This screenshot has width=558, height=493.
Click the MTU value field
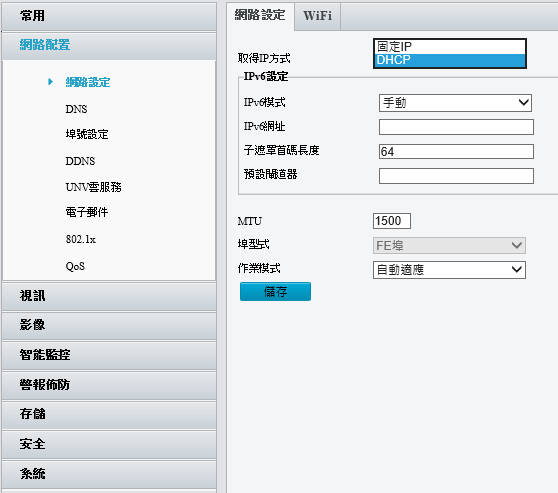(392, 221)
